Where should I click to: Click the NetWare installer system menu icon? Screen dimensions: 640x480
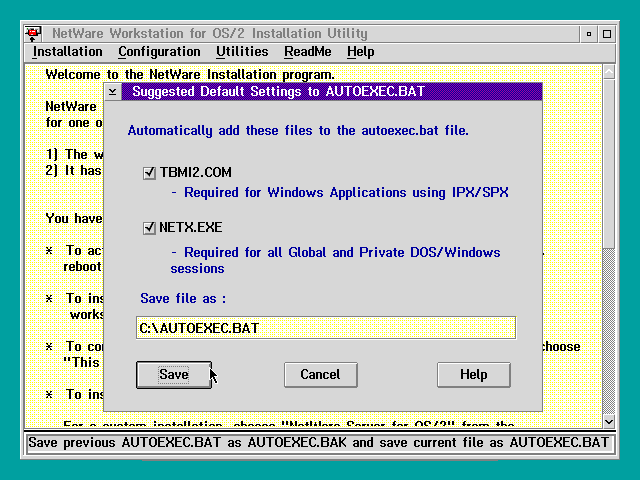click(33, 33)
